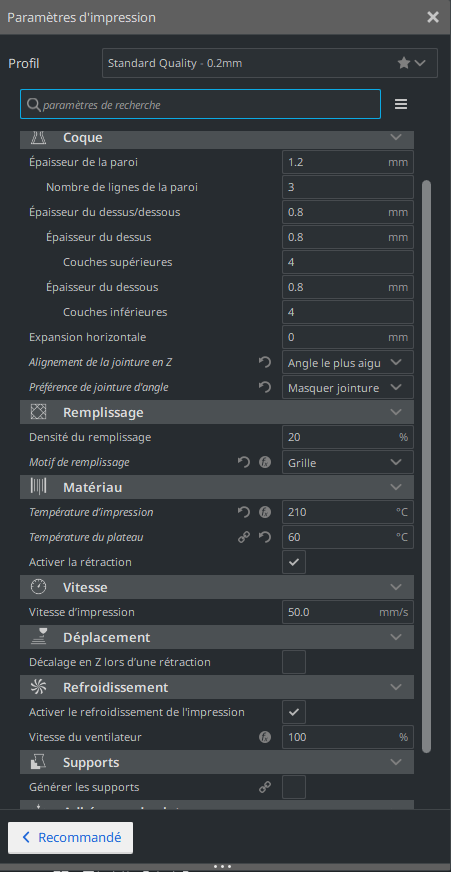Collapse the Remplissage section header
The width and height of the screenshot is (451, 872).
click(217, 412)
